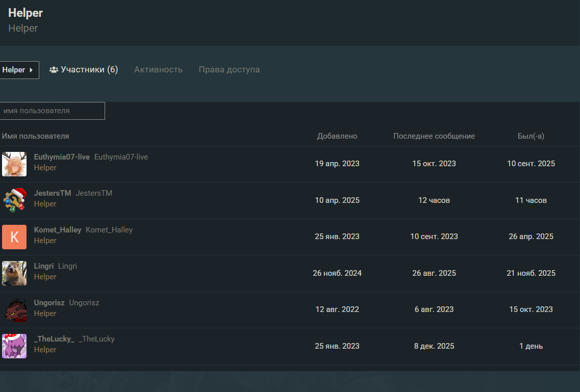Open the Helper group dropdown button
580x392 pixels.
(18, 70)
